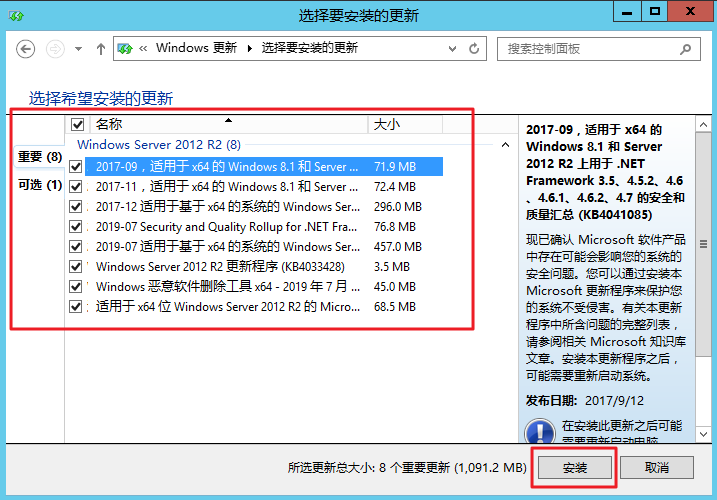Screen dimensions: 717x500
Task: Click the 76.8 MB size cell
Action: [x=395, y=226]
